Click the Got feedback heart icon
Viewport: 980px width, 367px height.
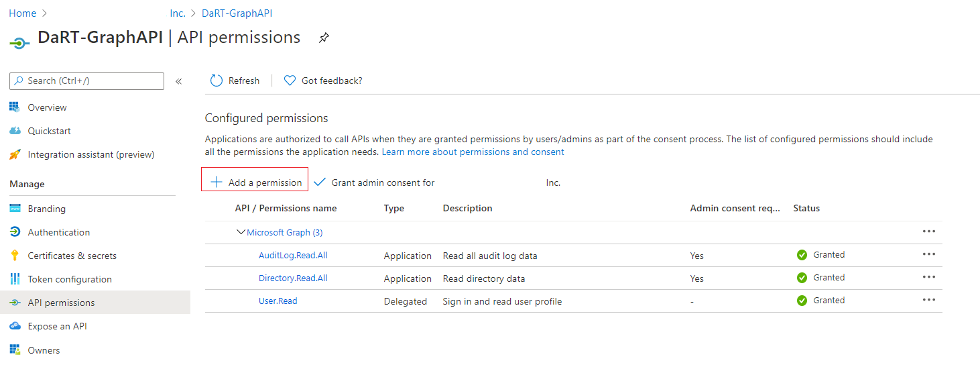tap(290, 81)
